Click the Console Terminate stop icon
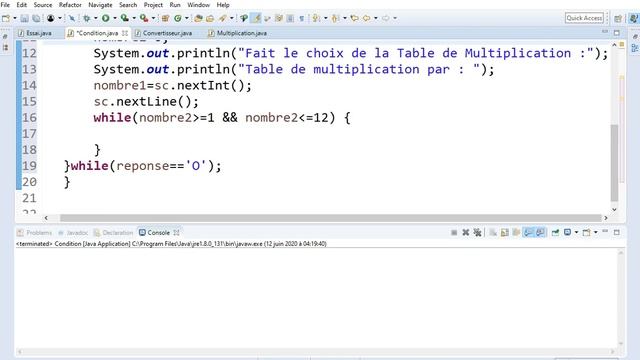This screenshot has width=640, height=360. click(454, 233)
